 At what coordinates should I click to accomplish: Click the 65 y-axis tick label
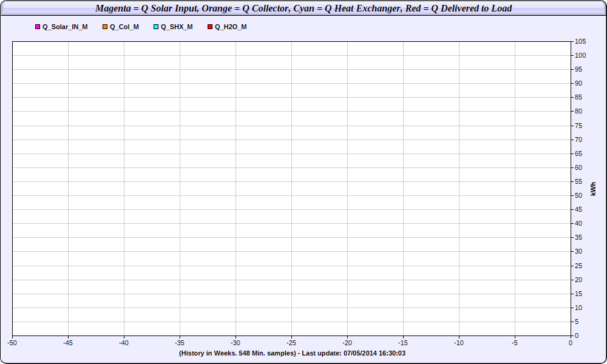pyautogui.click(x=578, y=153)
